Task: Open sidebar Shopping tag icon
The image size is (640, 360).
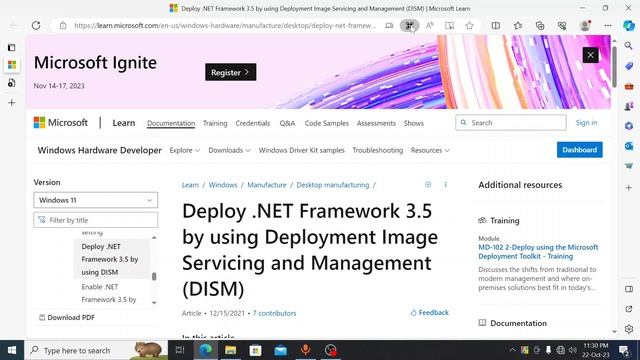Action: click(x=629, y=66)
